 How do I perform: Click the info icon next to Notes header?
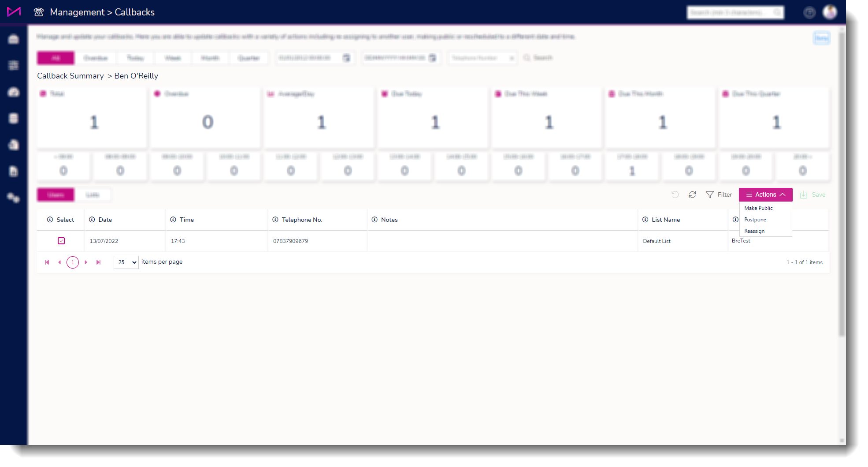375,220
